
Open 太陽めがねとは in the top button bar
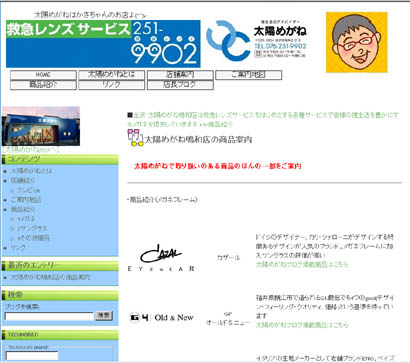(112, 75)
